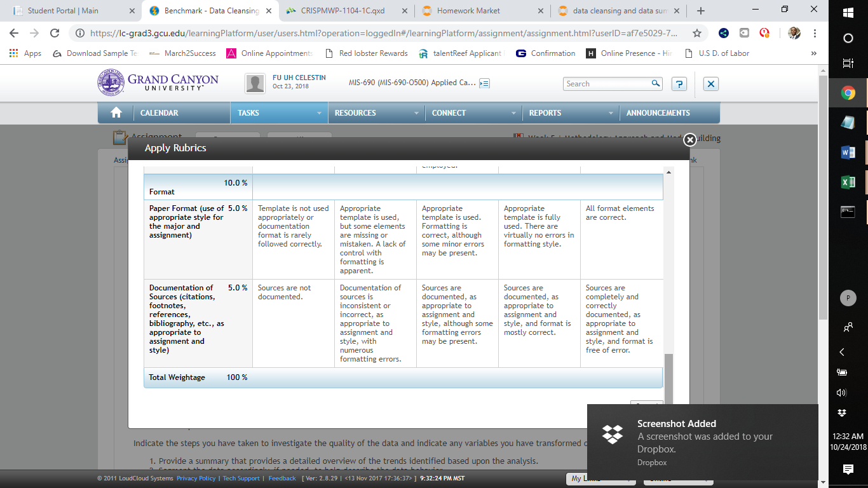Open the Chrome profile avatar
This screenshot has width=868, height=488.
794,33
